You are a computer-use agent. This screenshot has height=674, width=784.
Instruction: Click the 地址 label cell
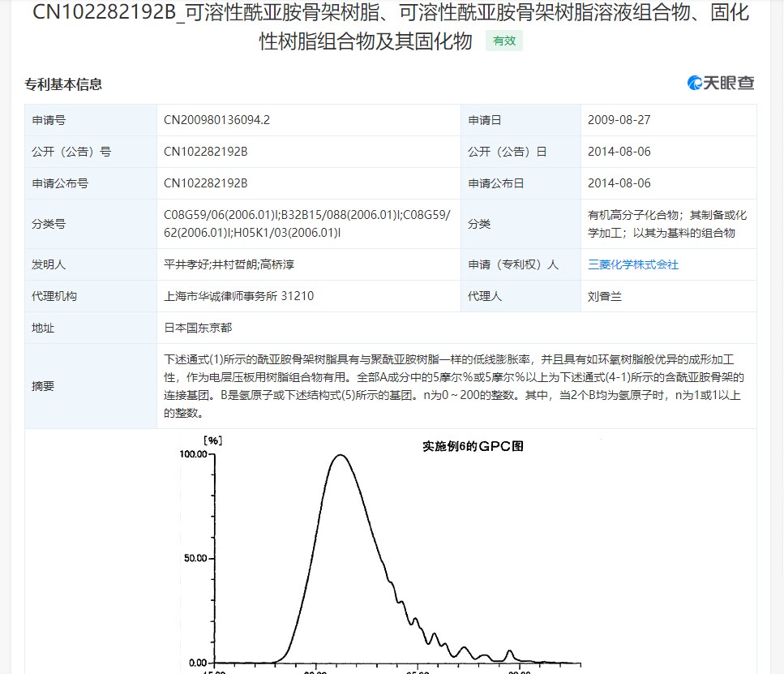coord(91,328)
